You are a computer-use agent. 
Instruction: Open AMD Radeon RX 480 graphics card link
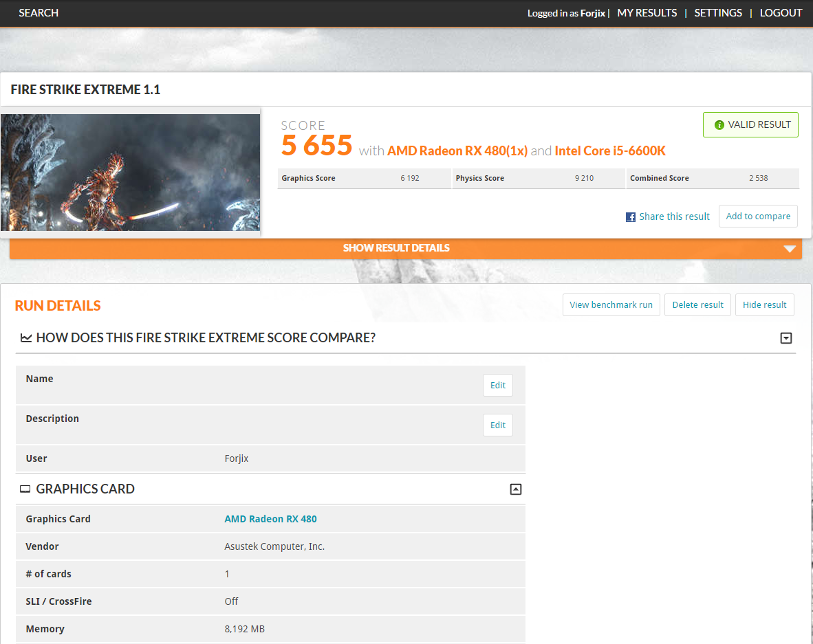tap(270, 519)
